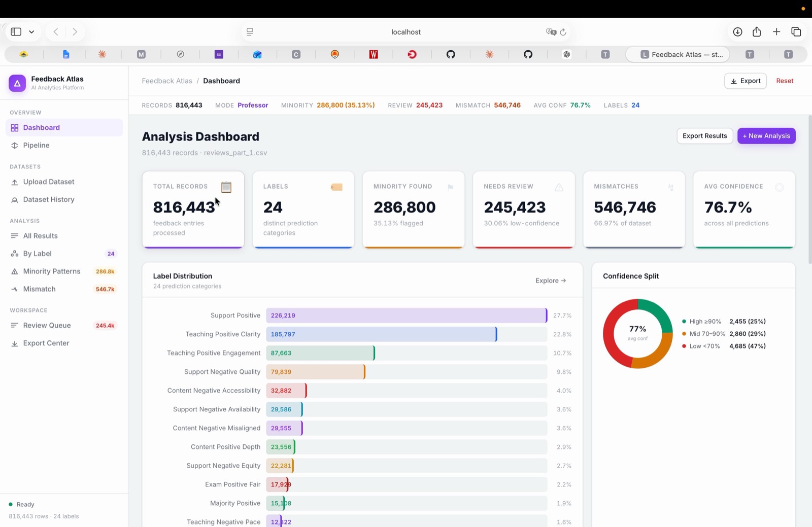Viewport: 812px width, 527px height.
Task: Click the Teaching Positive Clarity bar
Action: 382,334
